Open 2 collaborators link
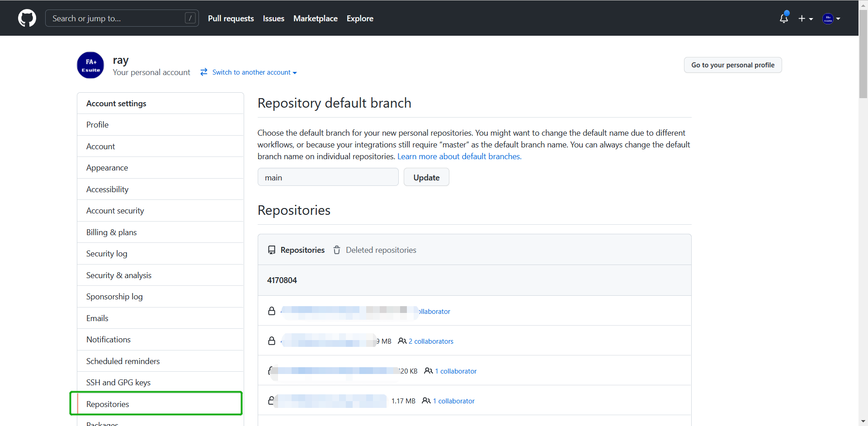The height and width of the screenshot is (426, 868). pos(431,341)
